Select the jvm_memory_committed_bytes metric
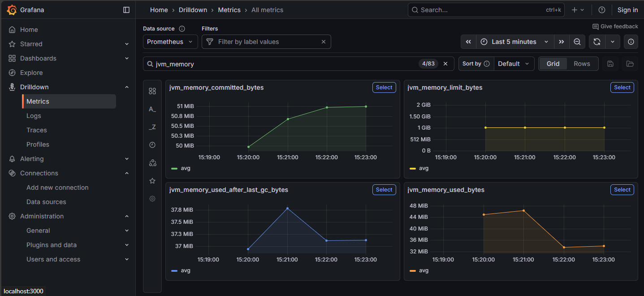This screenshot has width=644, height=296. pyautogui.click(x=384, y=87)
